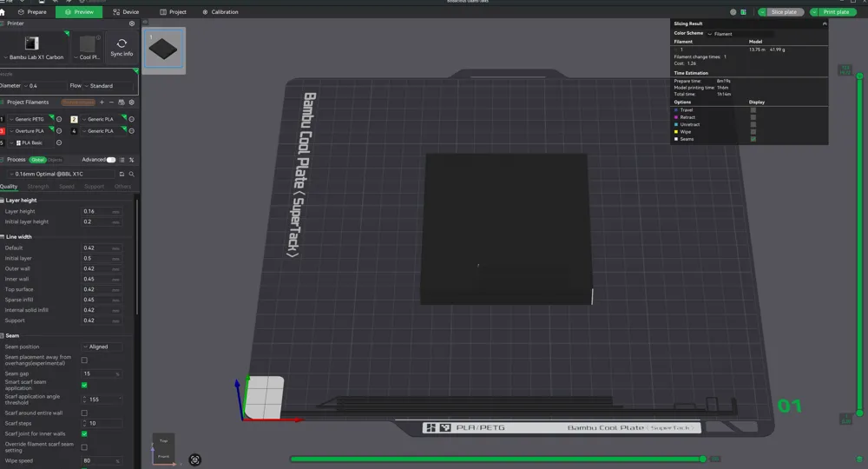Collapse the Slicing Result panel
This screenshot has width=868, height=469.
825,23
